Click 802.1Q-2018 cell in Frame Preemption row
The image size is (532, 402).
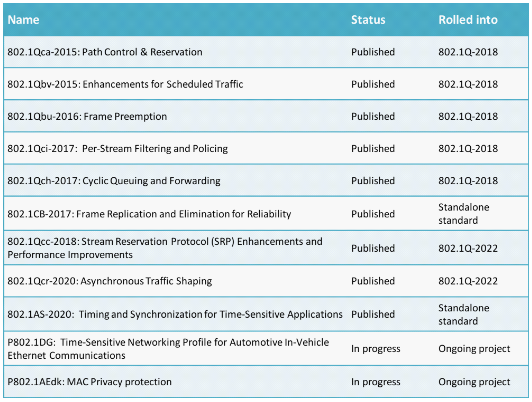[x=468, y=116]
